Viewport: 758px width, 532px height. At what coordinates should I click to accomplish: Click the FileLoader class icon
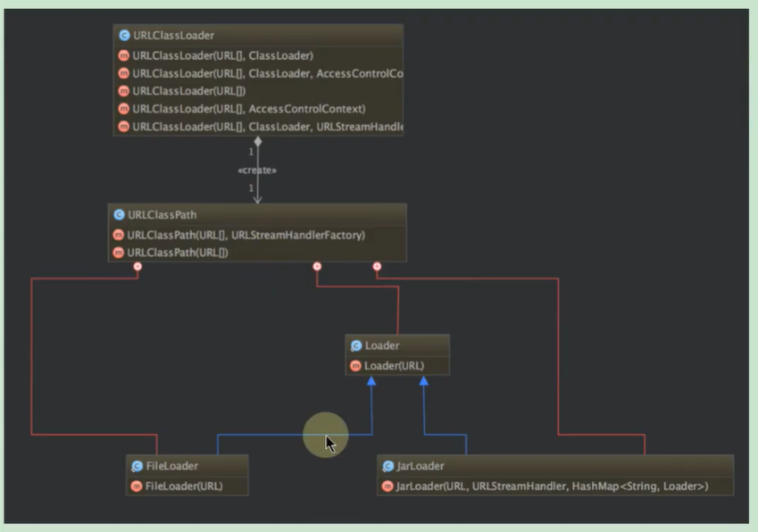137,466
